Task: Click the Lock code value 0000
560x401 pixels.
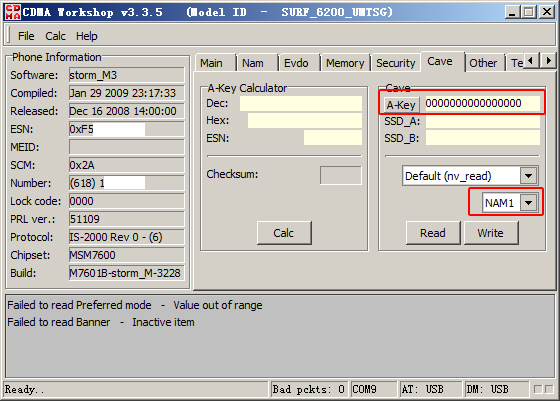Action: pyautogui.click(x=127, y=201)
